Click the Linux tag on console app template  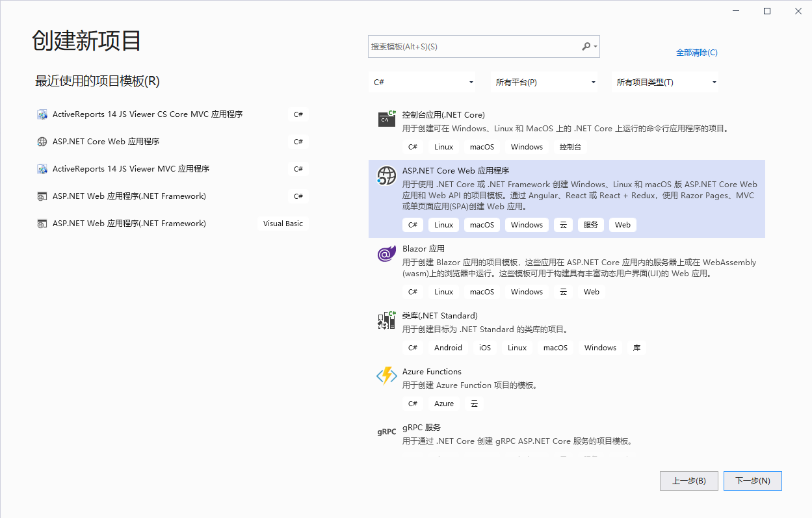(444, 147)
